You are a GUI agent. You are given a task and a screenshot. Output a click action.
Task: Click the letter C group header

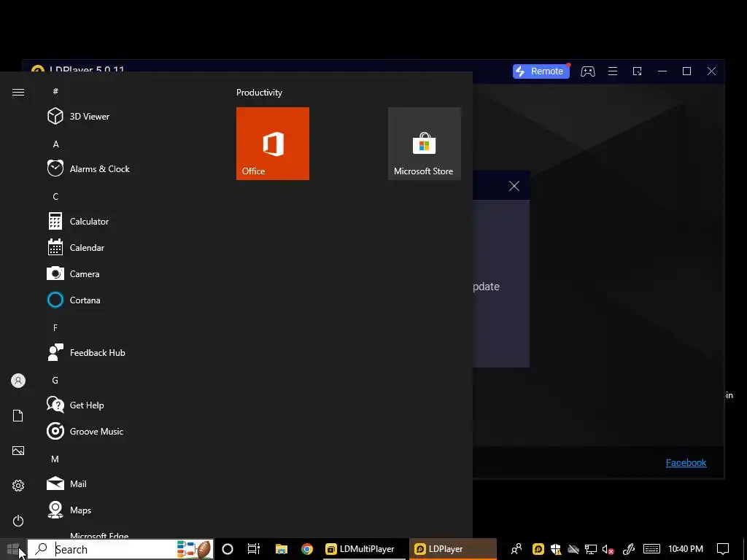(x=55, y=196)
